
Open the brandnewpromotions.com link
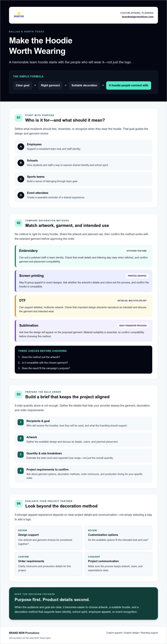pos(138,17)
